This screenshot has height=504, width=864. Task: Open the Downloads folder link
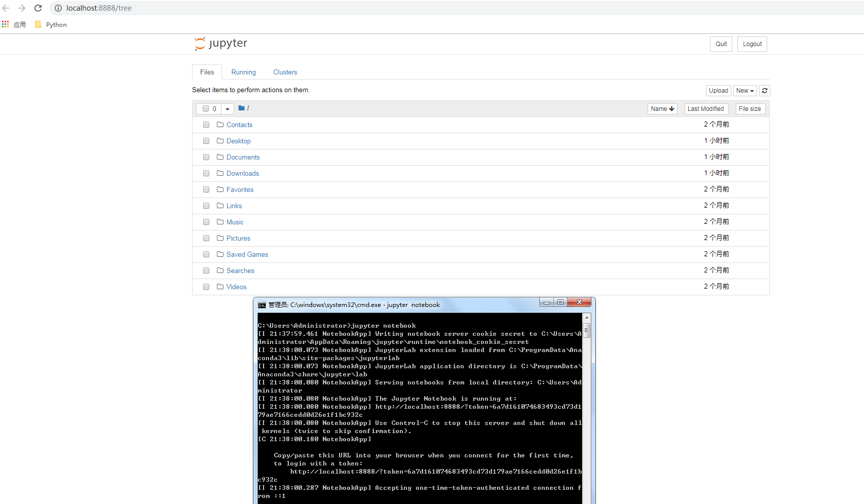(x=243, y=173)
